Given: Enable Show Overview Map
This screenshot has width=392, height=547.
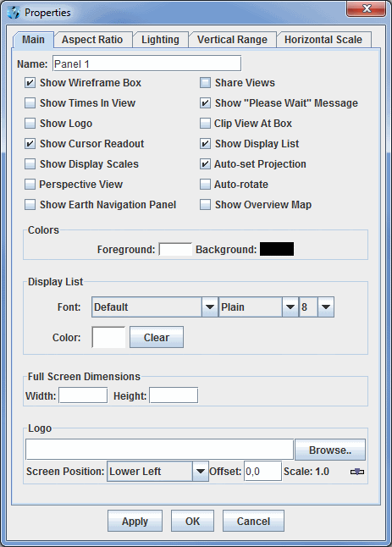Looking at the screenshot, I should click(205, 204).
